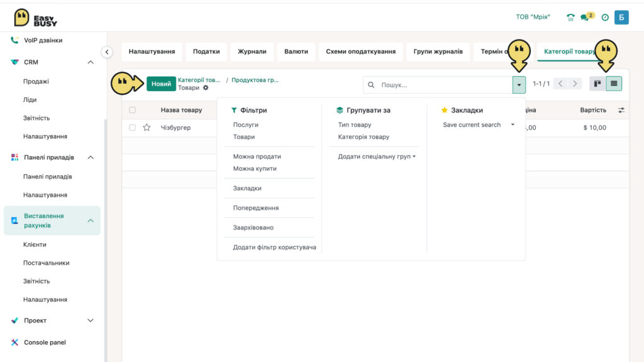Select all rows with header checkbox
This screenshot has height=362, width=644.
point(132,110)
